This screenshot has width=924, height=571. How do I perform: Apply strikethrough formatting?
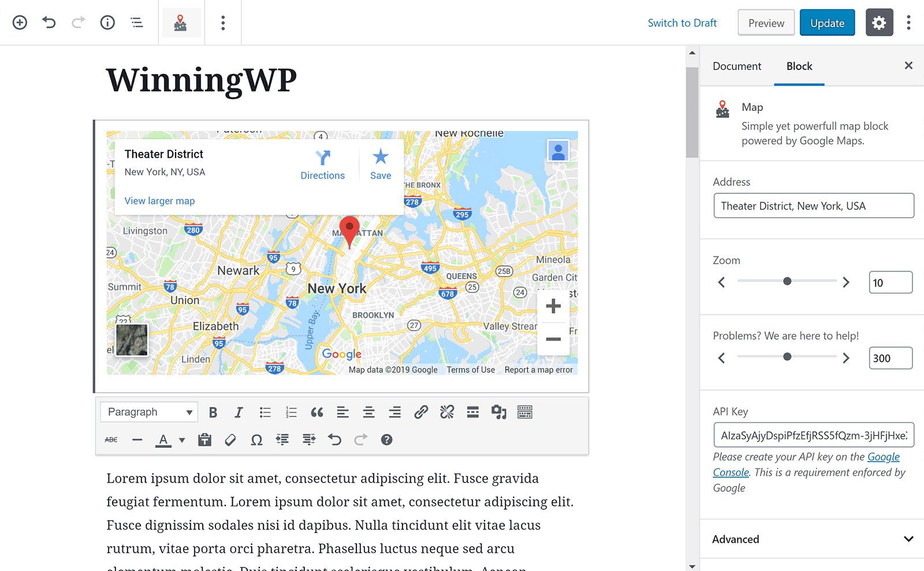point(111,440)
